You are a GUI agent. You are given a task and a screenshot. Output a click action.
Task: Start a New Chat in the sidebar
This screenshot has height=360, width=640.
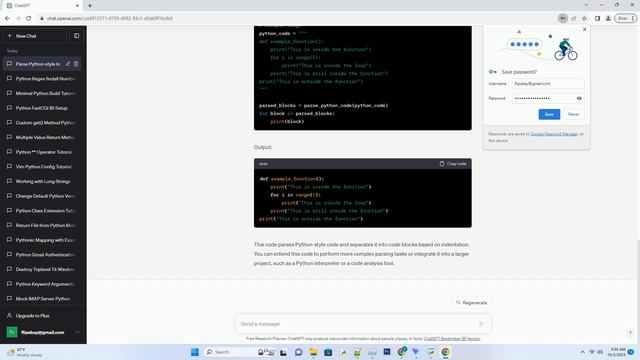tap(35, 36)
